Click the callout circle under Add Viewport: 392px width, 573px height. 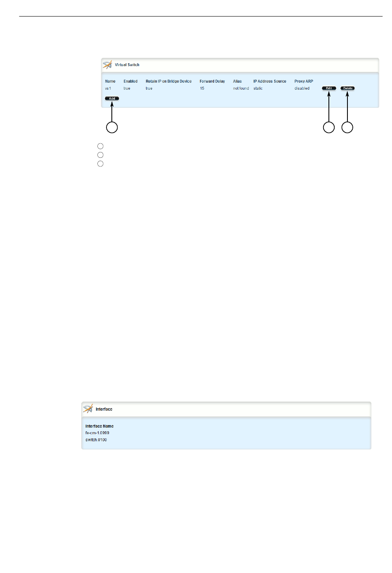click(x=112, y=127)
